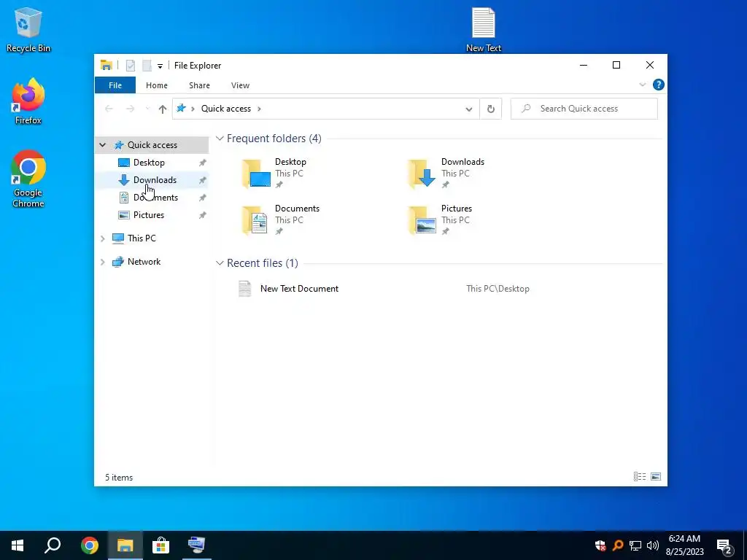The image size is (747, 560).
Task: Click the Quick access breadcrumb in address bar
Action: tap(226, 109)
